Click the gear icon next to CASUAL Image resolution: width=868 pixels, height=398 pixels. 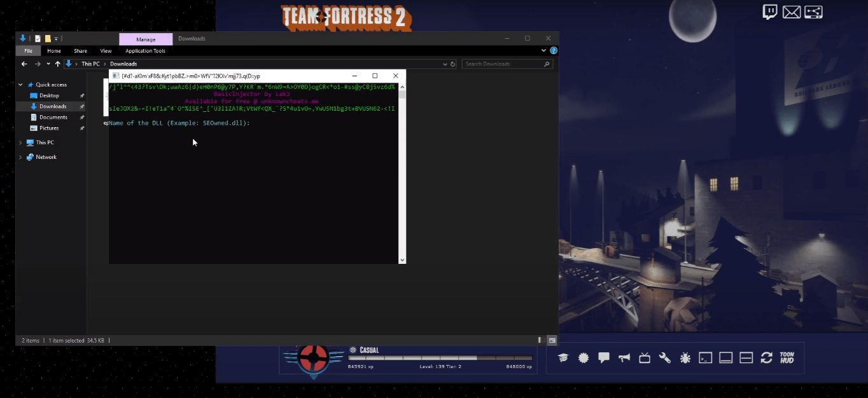(353, 350)
